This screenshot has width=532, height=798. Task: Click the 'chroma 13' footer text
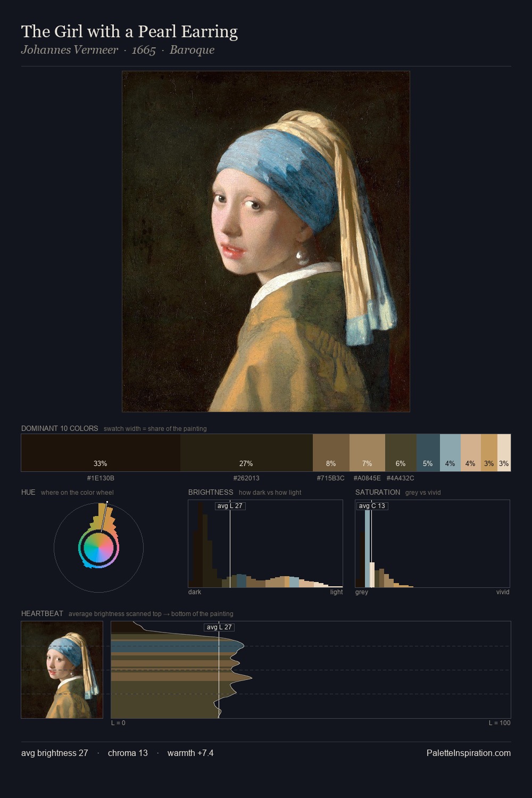tap(128, 753)
